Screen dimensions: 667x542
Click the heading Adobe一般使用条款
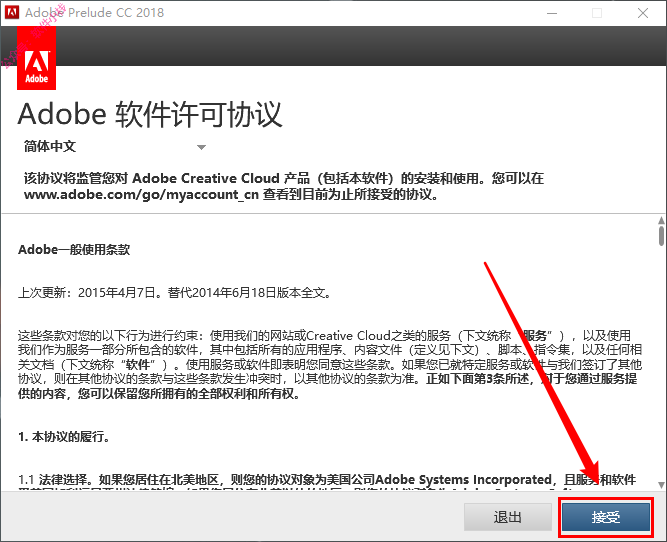[74, 249]
